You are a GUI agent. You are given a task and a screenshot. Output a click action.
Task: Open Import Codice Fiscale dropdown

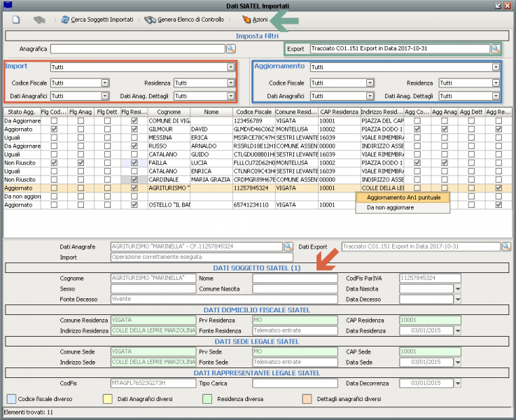click(x=105, y=83)
